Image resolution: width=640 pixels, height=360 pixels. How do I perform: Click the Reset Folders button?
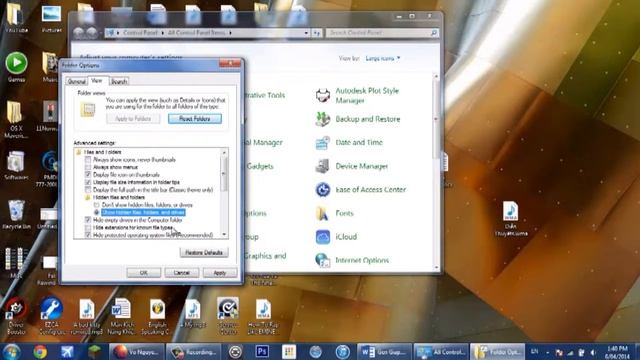pos(195,119)
